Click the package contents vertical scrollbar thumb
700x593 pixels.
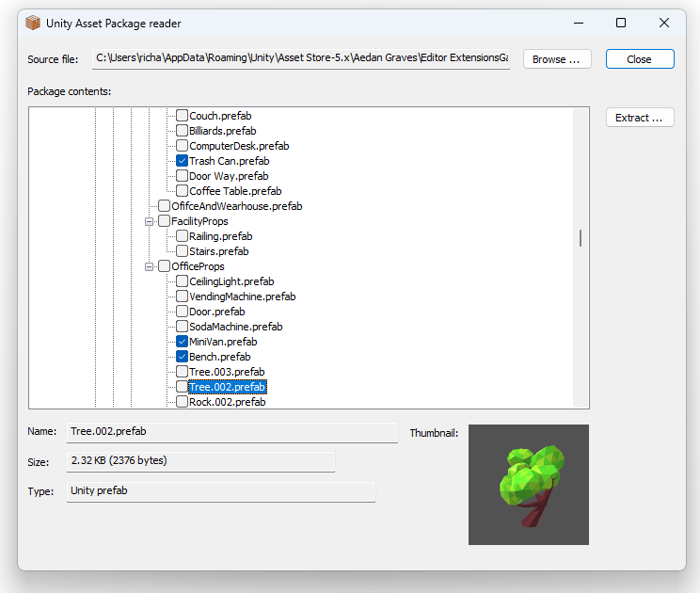[x=581, y=238]
